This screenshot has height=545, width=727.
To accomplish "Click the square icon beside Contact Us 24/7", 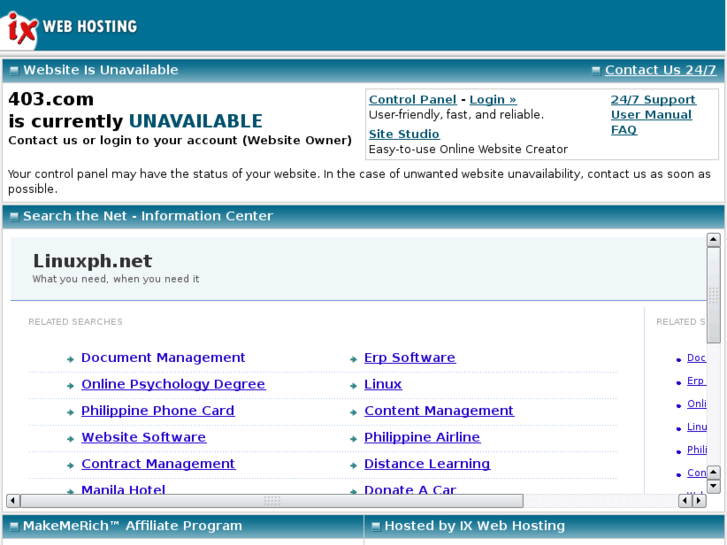I will [596, 71].
